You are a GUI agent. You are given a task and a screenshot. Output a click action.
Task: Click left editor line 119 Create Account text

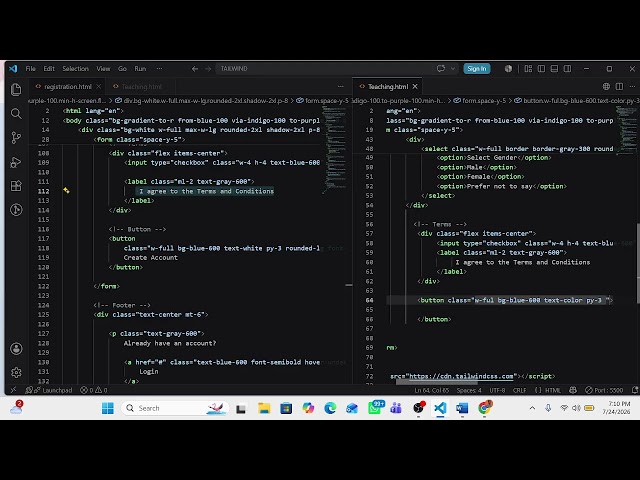tap(151, 258)
